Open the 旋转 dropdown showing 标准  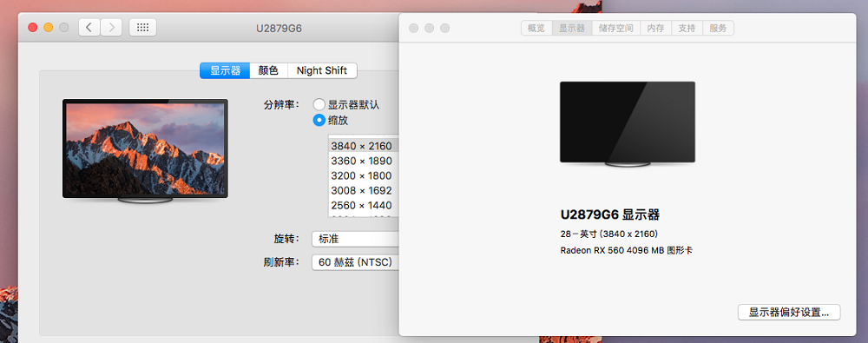coord(355,239)
